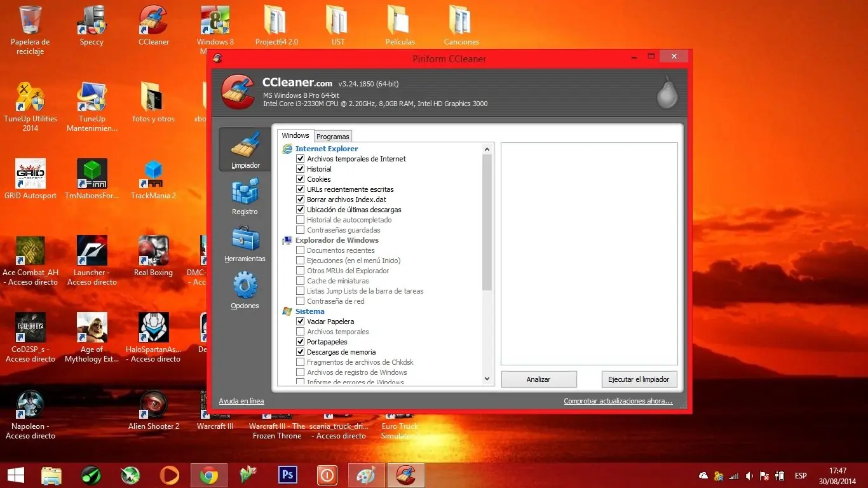The width and height of the screenshot is (868, 488).
Task: Open the Limpiador section in CCleaner
Action: (x=245, y=150)
